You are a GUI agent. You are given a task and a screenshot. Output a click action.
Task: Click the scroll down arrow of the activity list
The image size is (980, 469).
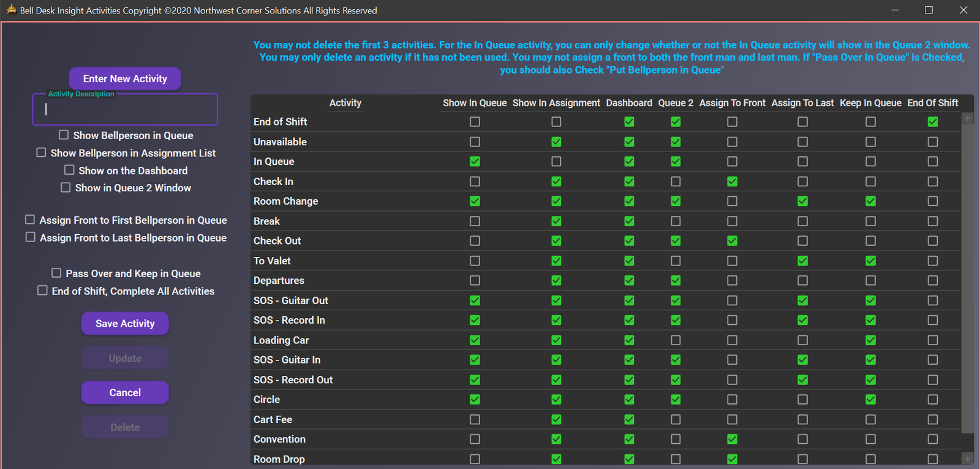tap(968, 458)
